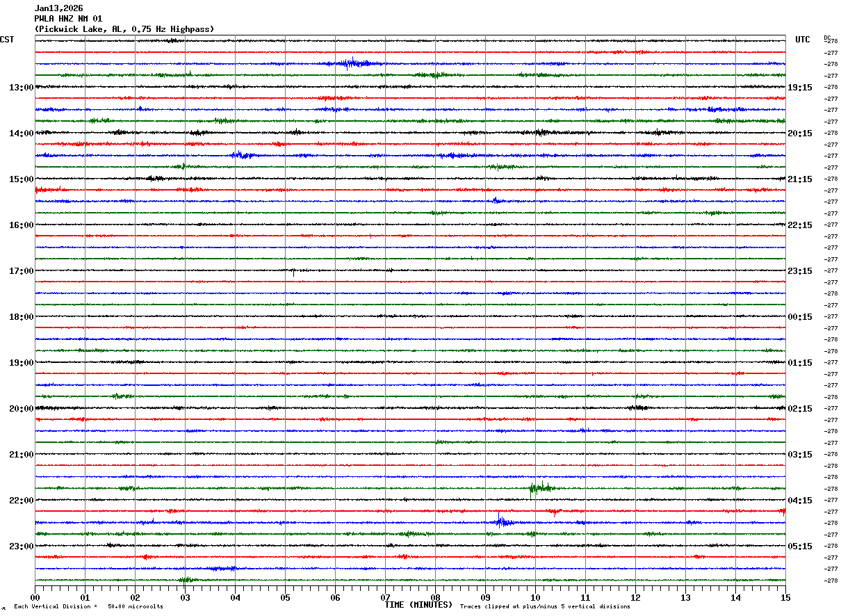
Task: Click the 22:15 UTC time label
Action: [800, 225]
